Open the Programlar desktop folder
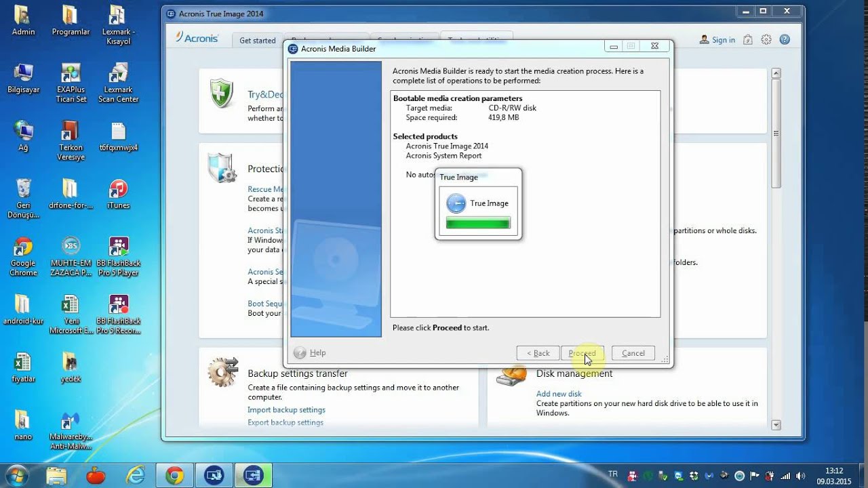Screen dimensions: 868x488 pyautogui.click(x=71, y=21)
